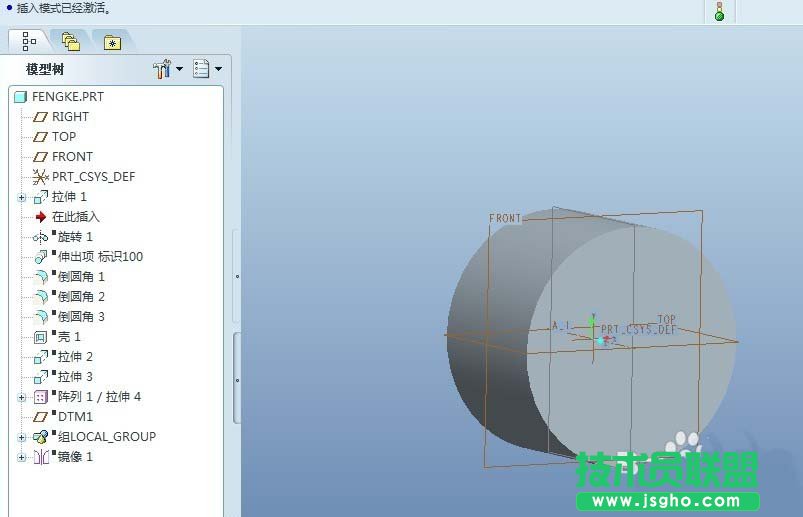
Task: Expand the 阵列 1 / 拉伸 4 node
Action: (22, 397)
